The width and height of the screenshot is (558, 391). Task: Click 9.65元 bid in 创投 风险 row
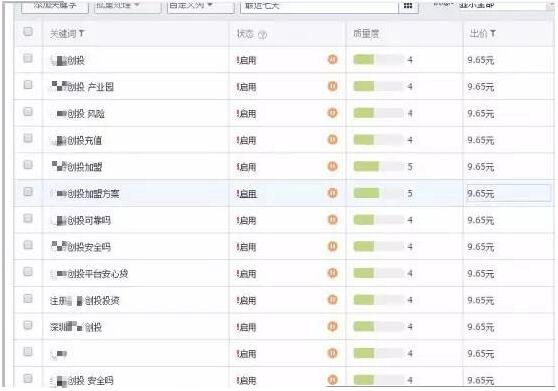click(x=481, y=113)
